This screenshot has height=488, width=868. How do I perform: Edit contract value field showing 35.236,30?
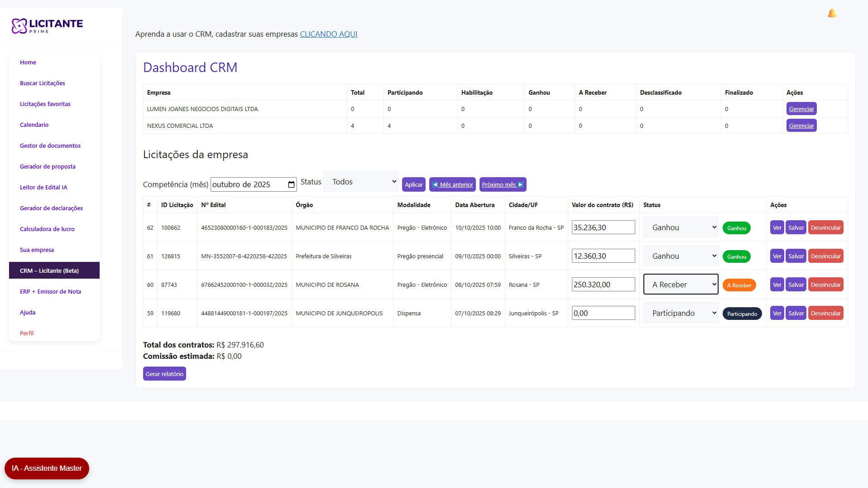603,227
